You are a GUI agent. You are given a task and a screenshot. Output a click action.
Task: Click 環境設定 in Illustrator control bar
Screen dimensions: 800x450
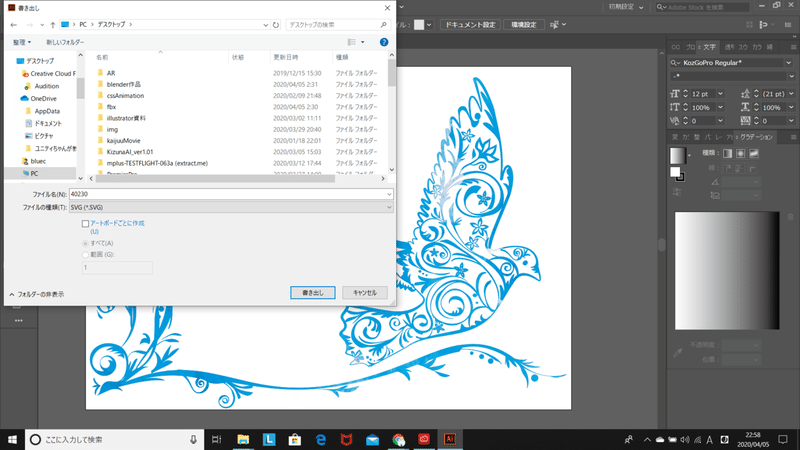[524, 24]
